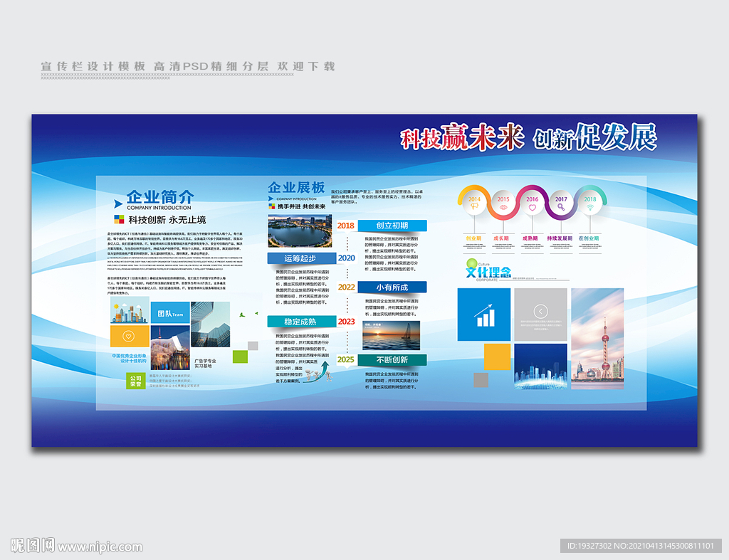
Task: Click 中国优秀企业形象设计十佳机构 caption
Action: (x=130, y=359)
